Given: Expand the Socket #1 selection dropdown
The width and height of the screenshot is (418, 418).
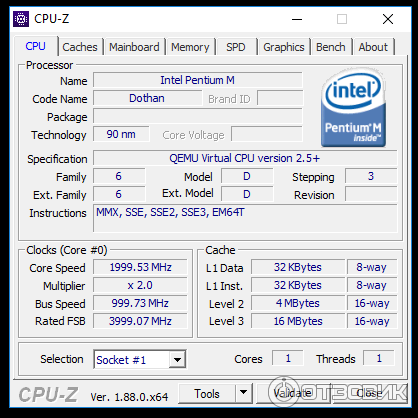Looking at the screenshot, I should pos(177,360).
